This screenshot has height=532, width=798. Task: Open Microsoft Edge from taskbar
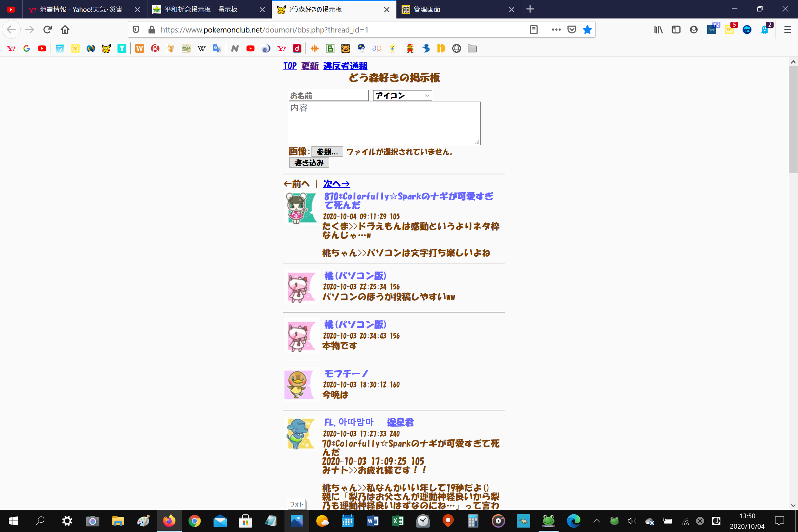point(574,521)
